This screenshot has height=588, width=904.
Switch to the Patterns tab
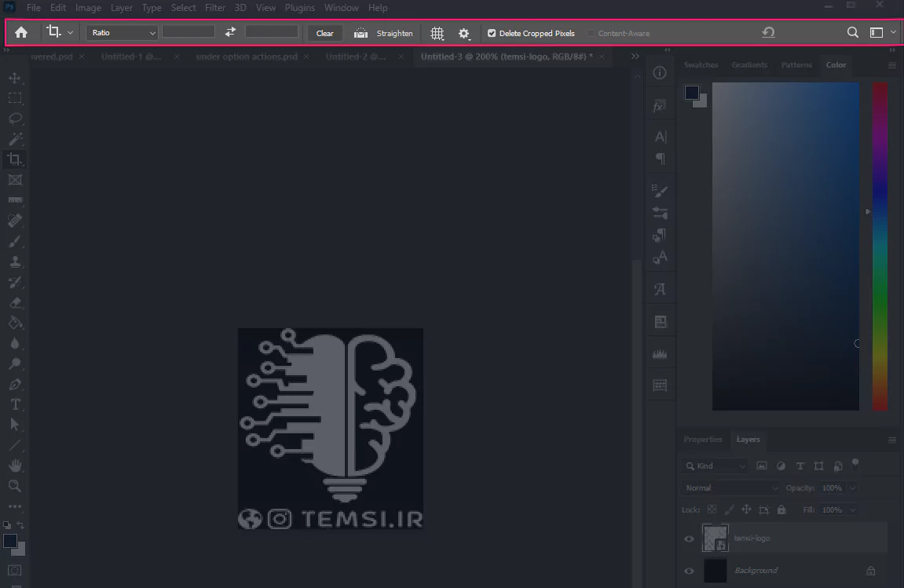click(x=796, y=64)
